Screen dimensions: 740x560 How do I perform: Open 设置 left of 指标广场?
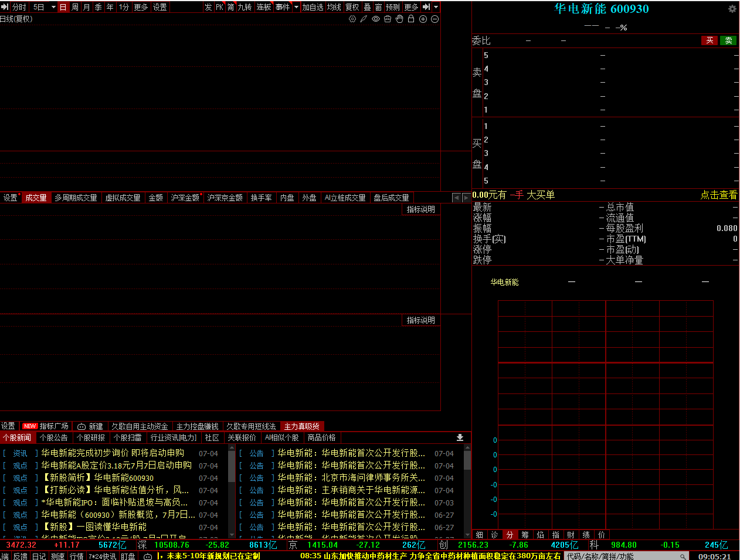(8, 426)
